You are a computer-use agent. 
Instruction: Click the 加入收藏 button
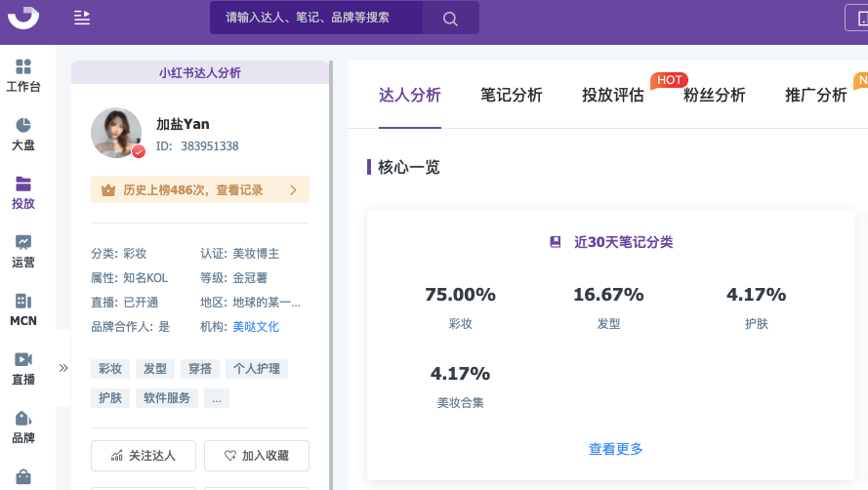[x=257, y=455]
